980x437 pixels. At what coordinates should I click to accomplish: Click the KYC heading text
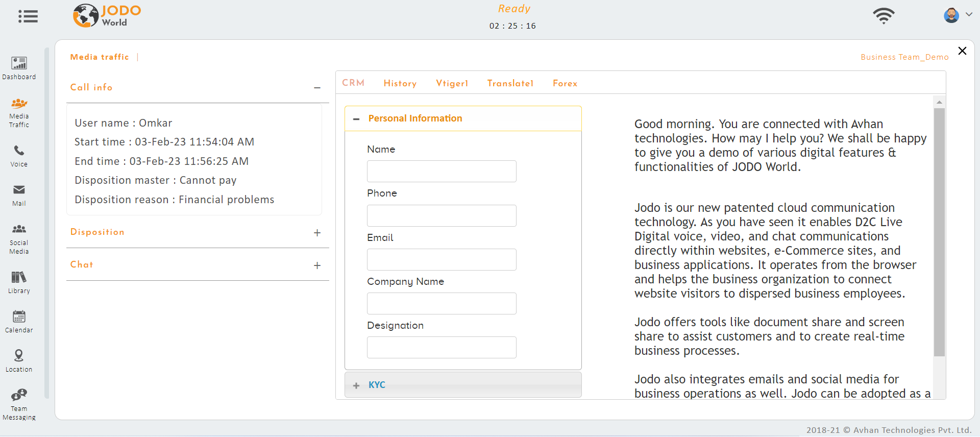pyautogui.click(x=377, y=385)
